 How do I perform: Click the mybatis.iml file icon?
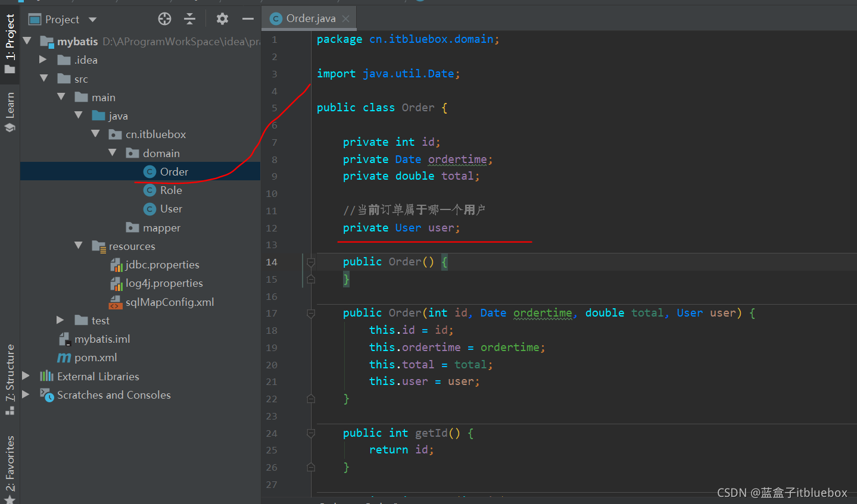(64, 339)
